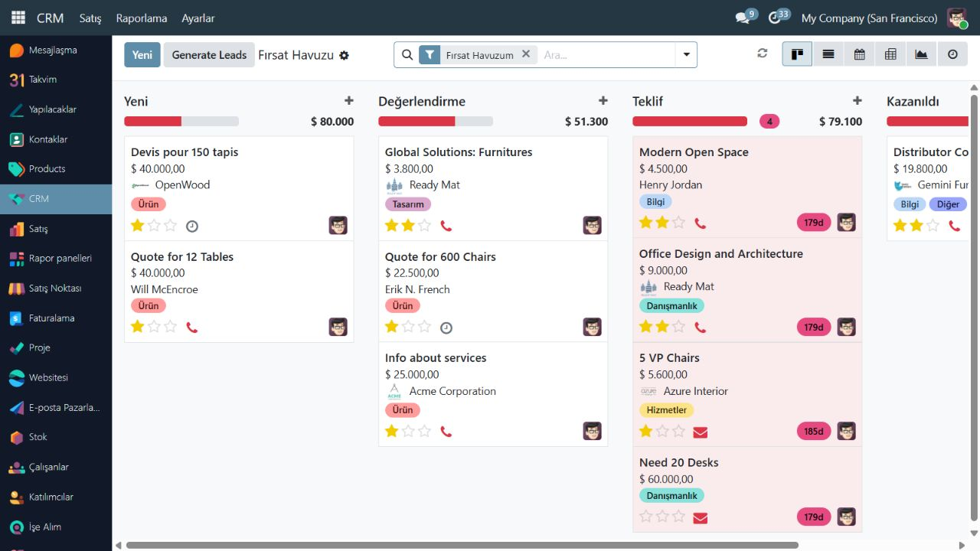Open Mesajlaşma in the sidebar
The image size is (980, 551).
point(56,51)
